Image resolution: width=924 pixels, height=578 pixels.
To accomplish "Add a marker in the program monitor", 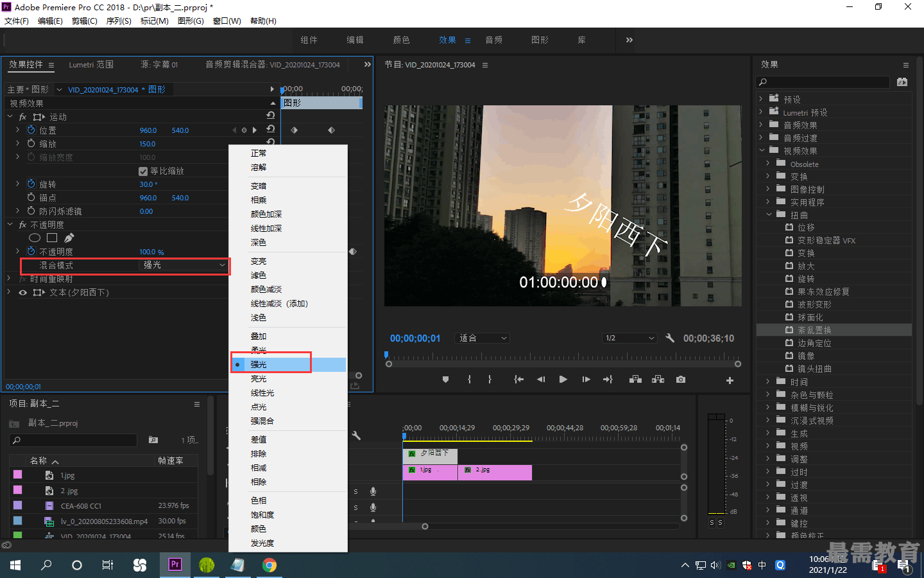I will pos(445,380).
